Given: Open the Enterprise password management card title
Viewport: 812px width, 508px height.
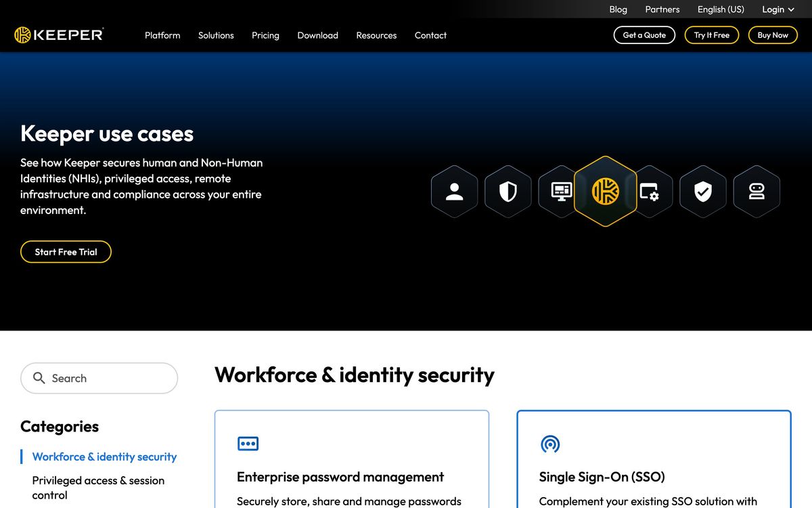Looking at the screenshot, I should click(340, 477).
